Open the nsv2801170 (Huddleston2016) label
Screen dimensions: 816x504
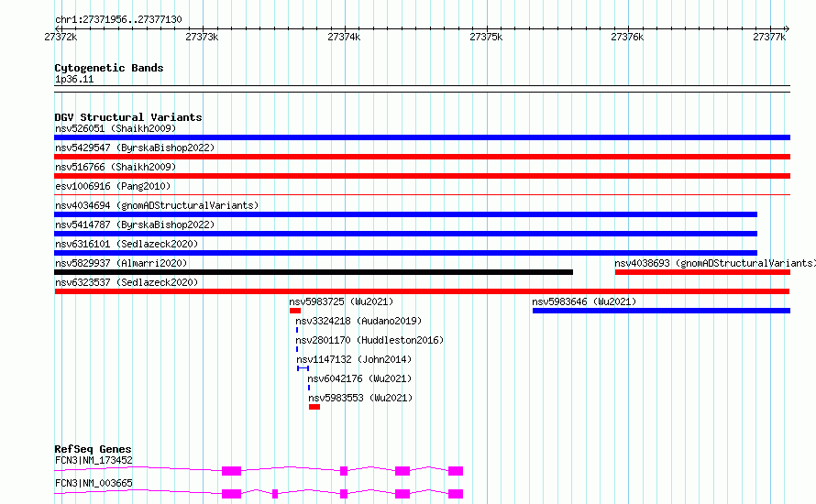click(369, 340)
